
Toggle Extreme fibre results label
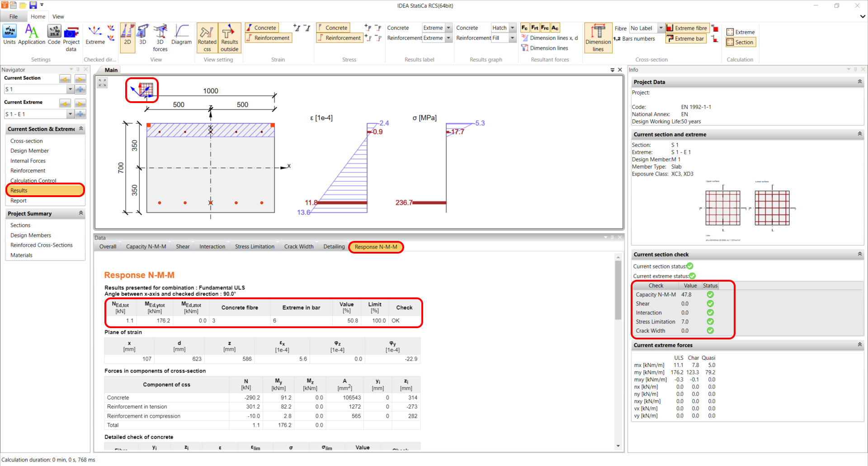coord(687,28)
